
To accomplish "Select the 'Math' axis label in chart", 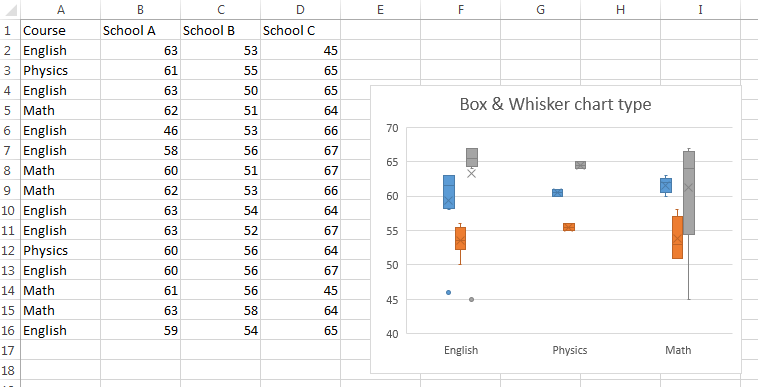I will pyautogui.click(x=678, y=350).
